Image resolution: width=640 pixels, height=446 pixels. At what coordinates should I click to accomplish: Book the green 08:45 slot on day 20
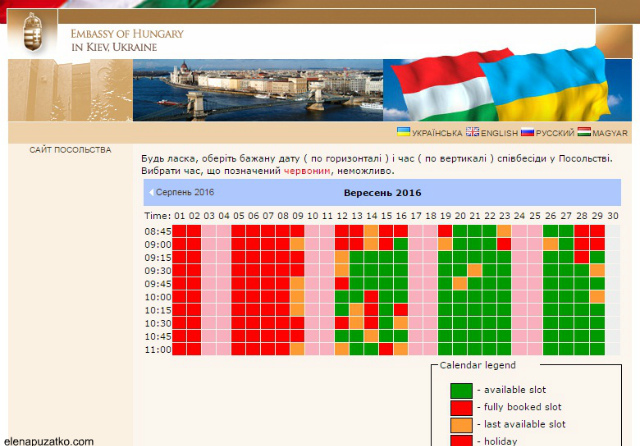[x=460, y=231]
